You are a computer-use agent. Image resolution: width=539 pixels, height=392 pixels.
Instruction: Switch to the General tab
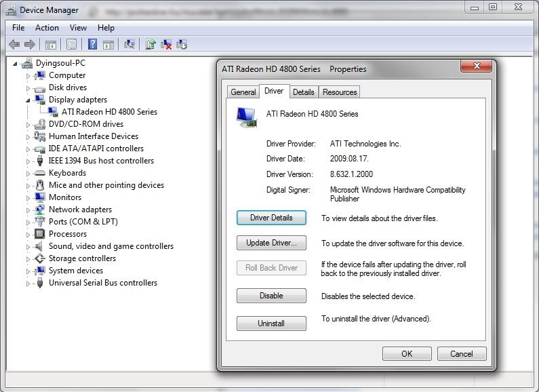tap(243, 92)
